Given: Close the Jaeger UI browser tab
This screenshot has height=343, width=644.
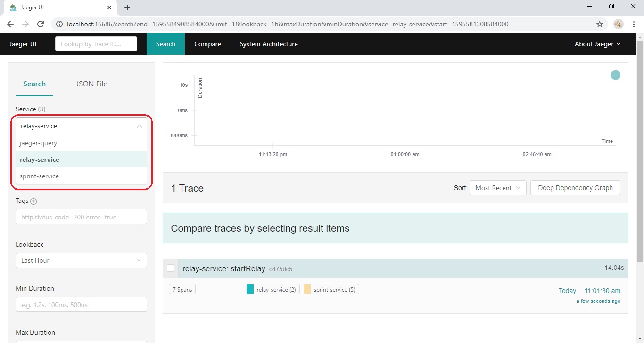Looking at the screenshot, I should [109, 8].
